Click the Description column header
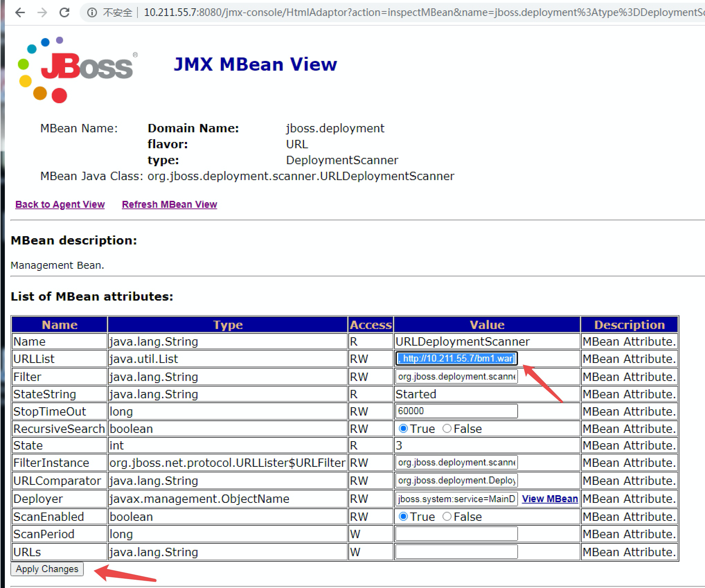Screen dimensions: 705x588 [x=629, y=324]
